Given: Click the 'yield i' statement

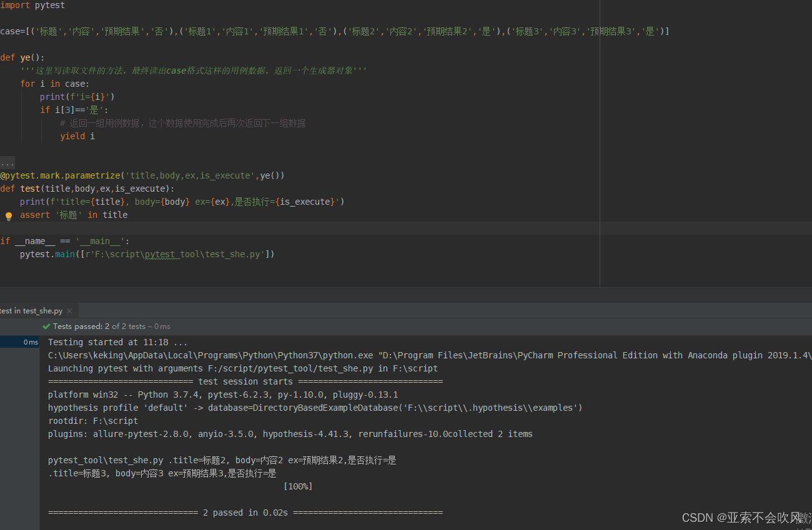Looking at the screenshot, I should (x=77, y=136).
